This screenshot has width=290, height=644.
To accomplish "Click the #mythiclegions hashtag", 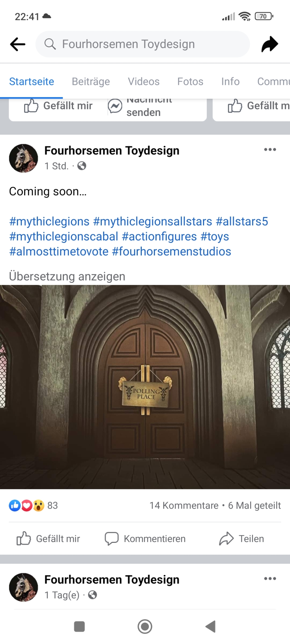I will pyautogui.click(x=49, y=221).
